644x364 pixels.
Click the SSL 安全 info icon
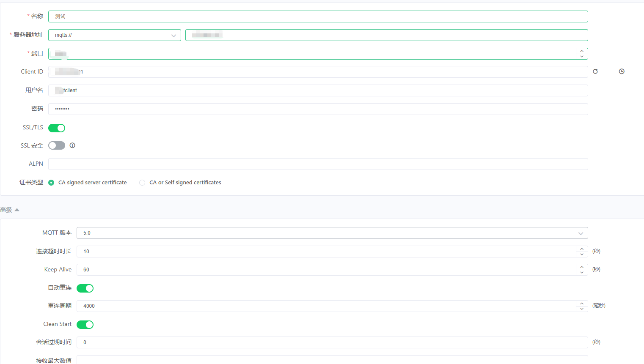tap(72, 145)
